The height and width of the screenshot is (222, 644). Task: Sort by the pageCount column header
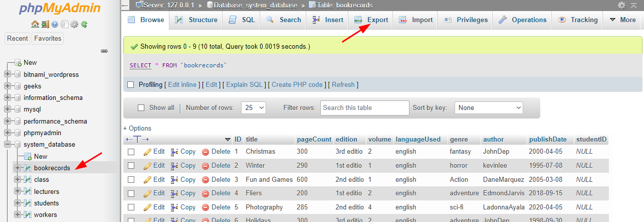[x=314, y=139]
